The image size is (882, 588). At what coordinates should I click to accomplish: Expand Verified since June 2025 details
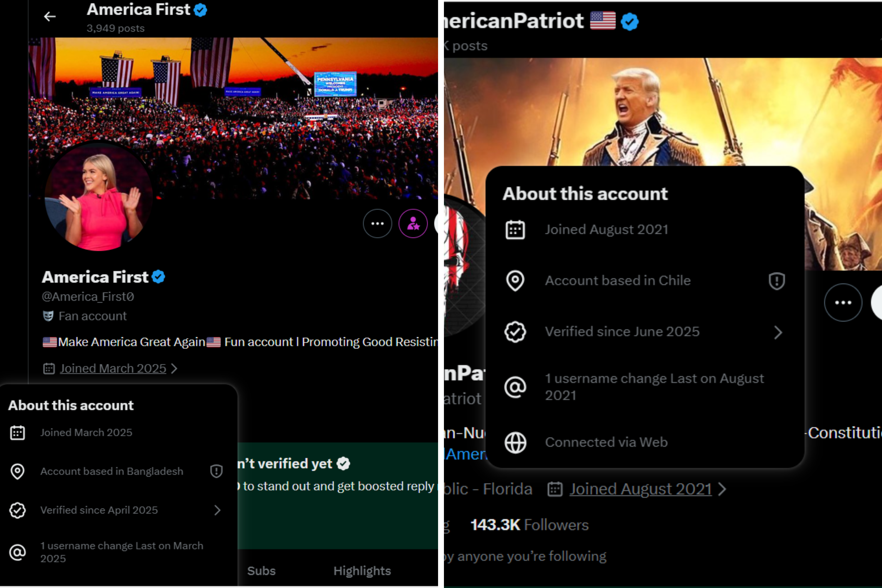pyautogui.click(x=778, y=332)
